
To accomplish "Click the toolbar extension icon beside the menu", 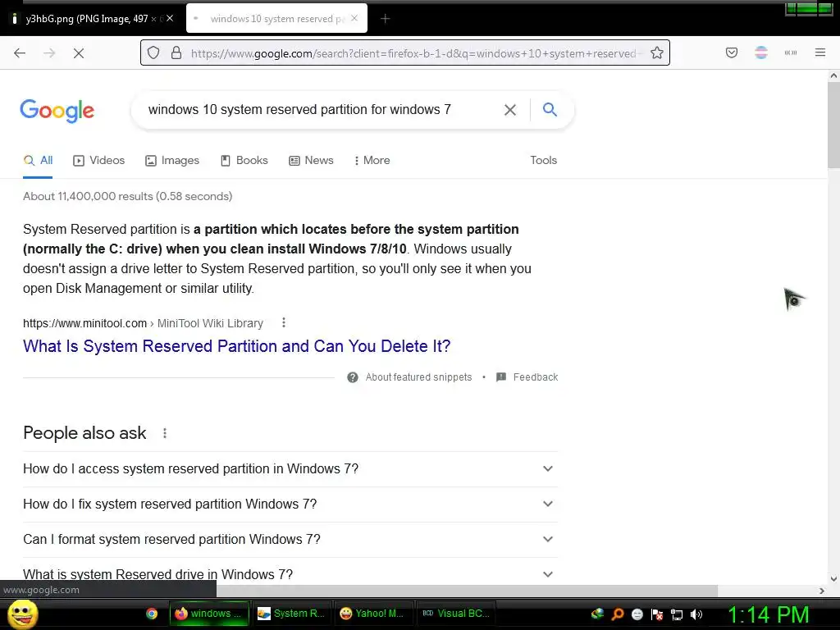I will point(791,52).
